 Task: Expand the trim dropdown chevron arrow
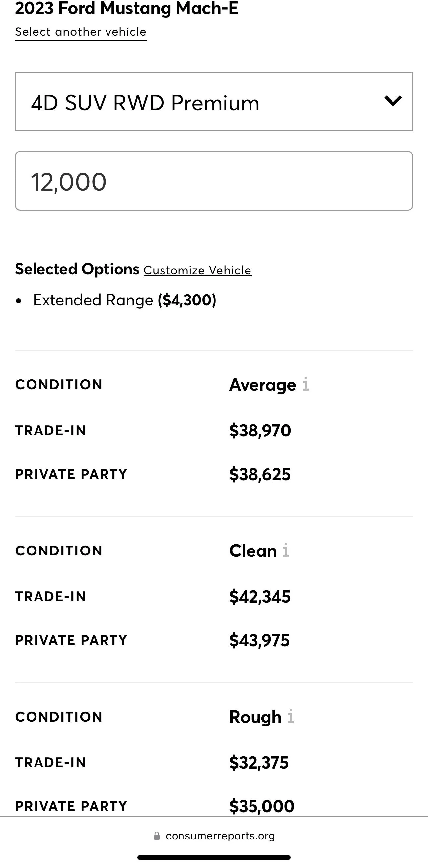(393, 101)
